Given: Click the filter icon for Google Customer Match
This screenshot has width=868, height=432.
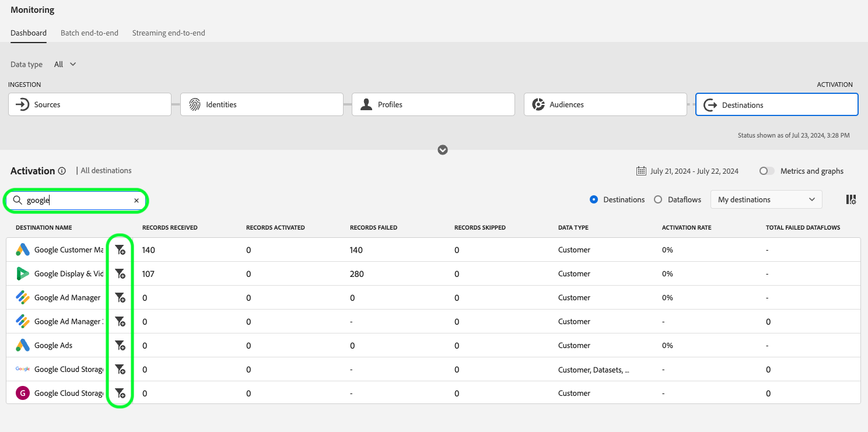Looking at the screenshot, I should pos(120,250).
